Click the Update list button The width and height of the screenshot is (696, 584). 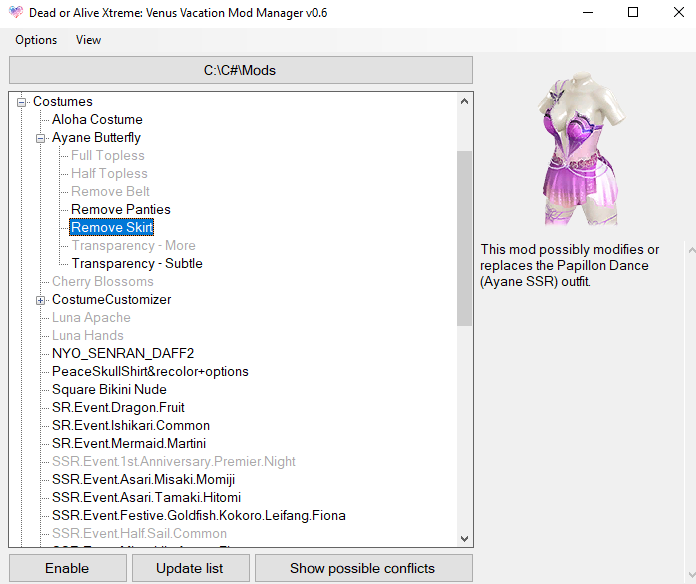[190, 568]
